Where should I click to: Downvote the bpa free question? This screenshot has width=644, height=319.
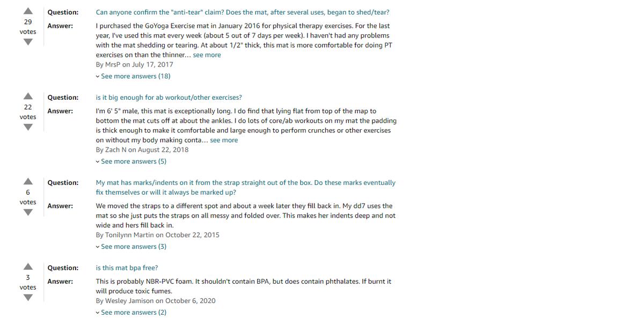(28, 298)
